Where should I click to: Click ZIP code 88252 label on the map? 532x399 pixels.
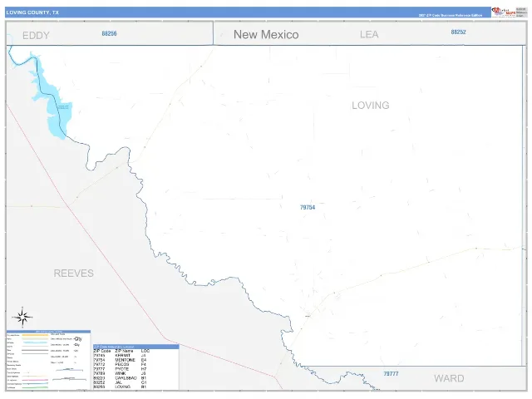[x=458, y=32]
